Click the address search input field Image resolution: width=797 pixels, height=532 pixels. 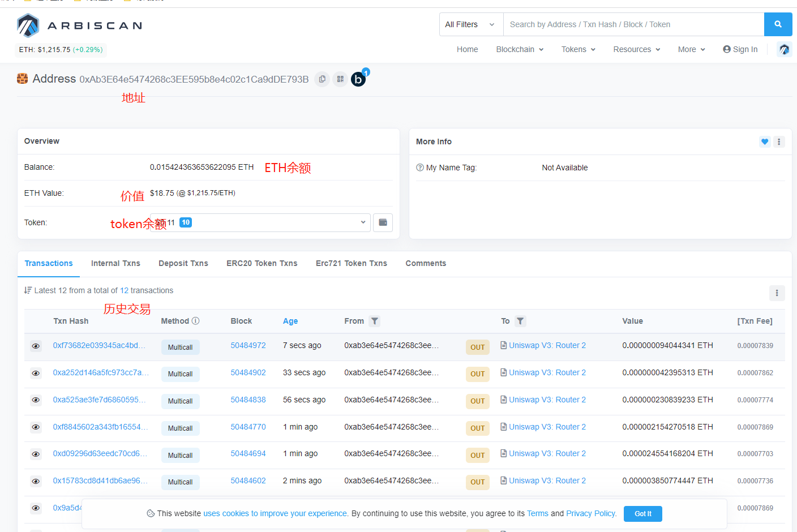[633, 24]
